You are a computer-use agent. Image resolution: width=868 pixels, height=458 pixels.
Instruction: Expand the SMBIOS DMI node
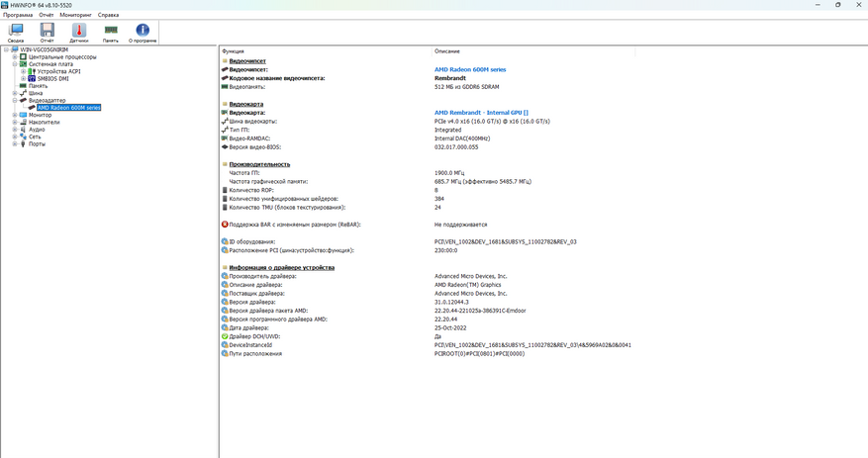click(x=23, y=78)
